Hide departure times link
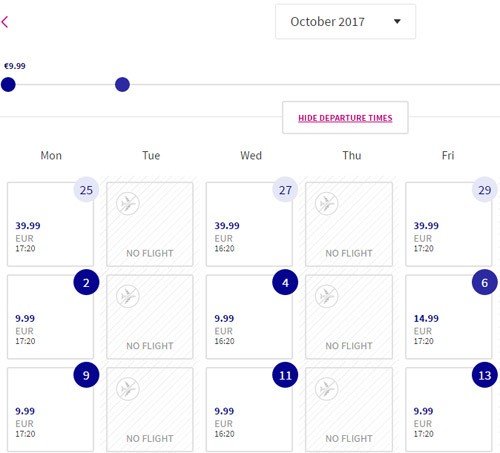Viewport: 500px width, 453px height. click(345, 118)
